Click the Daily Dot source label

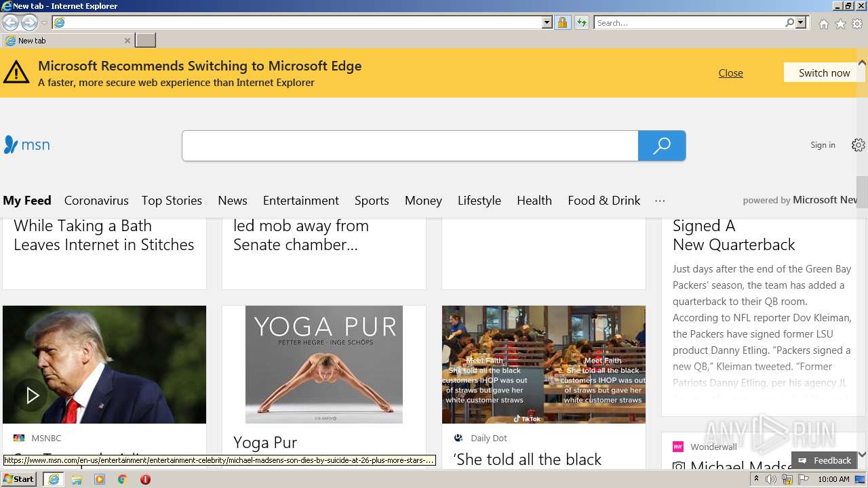489,438
